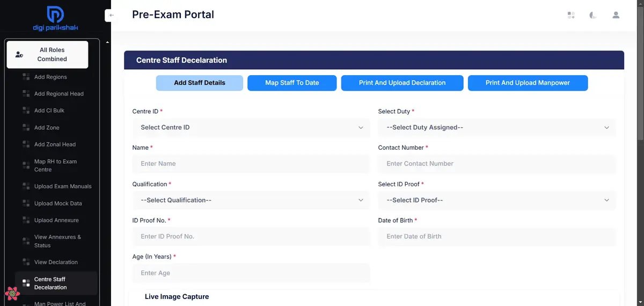Expand All Roles Combined section

coord(47,55)
